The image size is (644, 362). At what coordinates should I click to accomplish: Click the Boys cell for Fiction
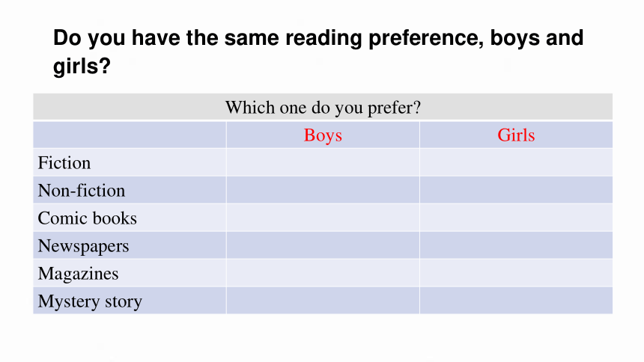coord(323,162)
